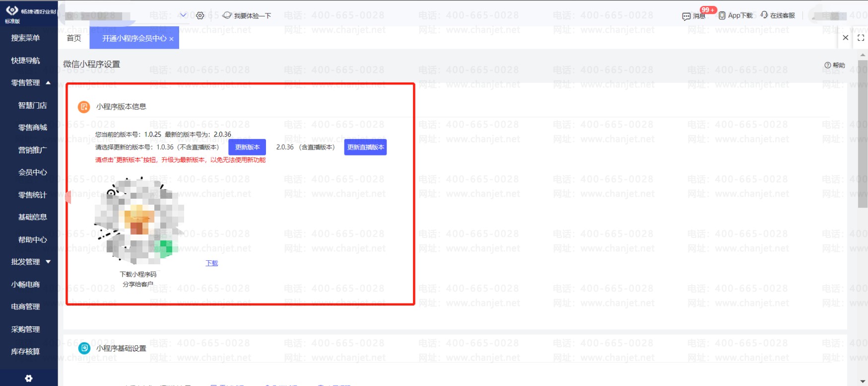
Task: Open 基础信息 submenu item
Action: [33, 217]
